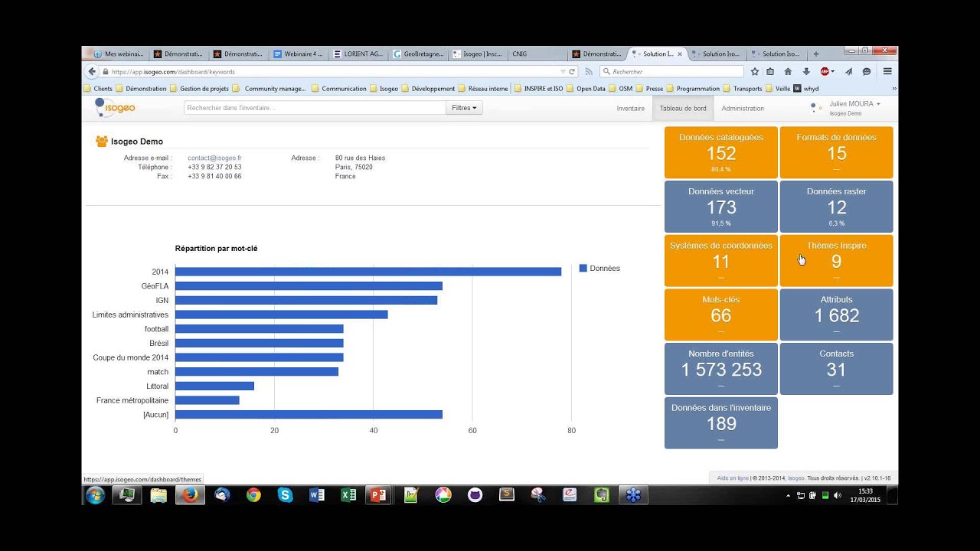Switch to the CNIG browser tab
The width and height of the screenshot is (980, 551).
536,54
